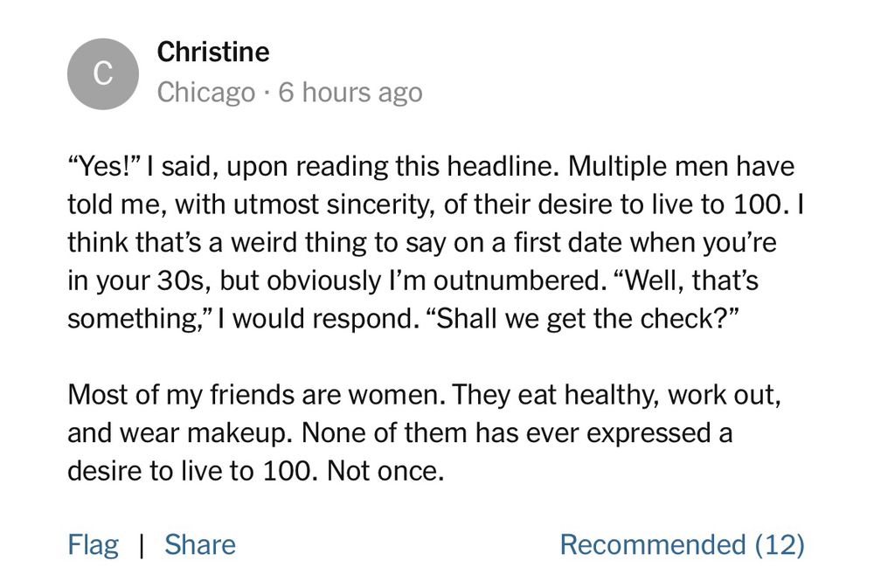Click the opening word "Yes!" in comment
The image size is (874, 588).
coord(104,167)
